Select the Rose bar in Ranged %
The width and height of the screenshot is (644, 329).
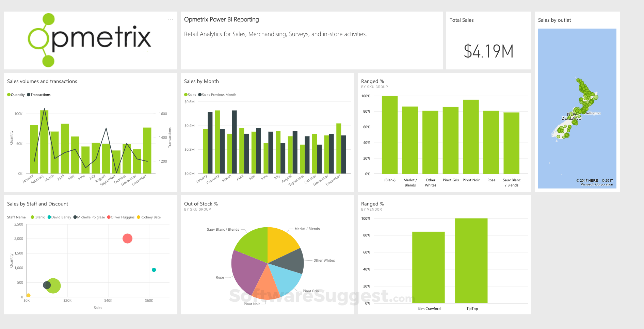[x=491, y=142]
